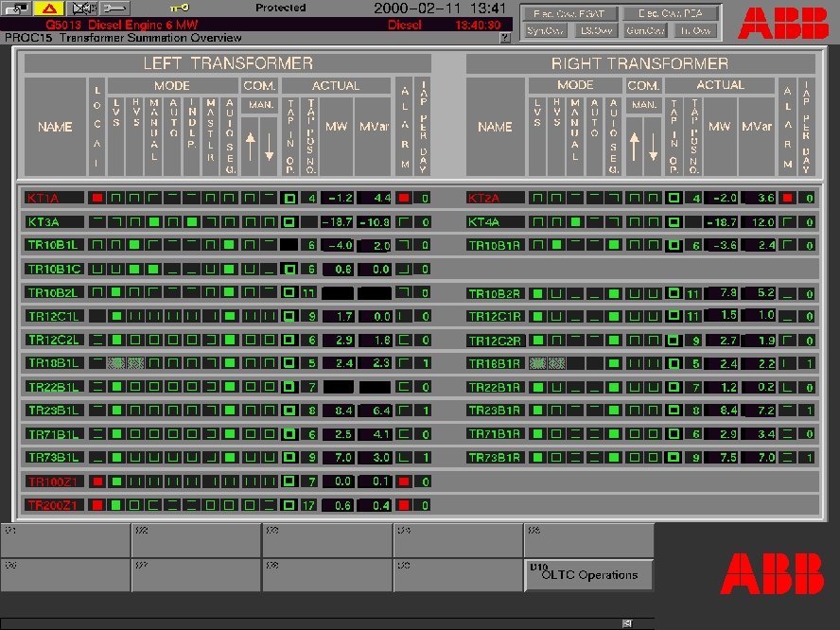The width and height of the screenshot is (840, 630).
Task: Click the yellow warning triangle alarm icon
Action: coord(49,8)
